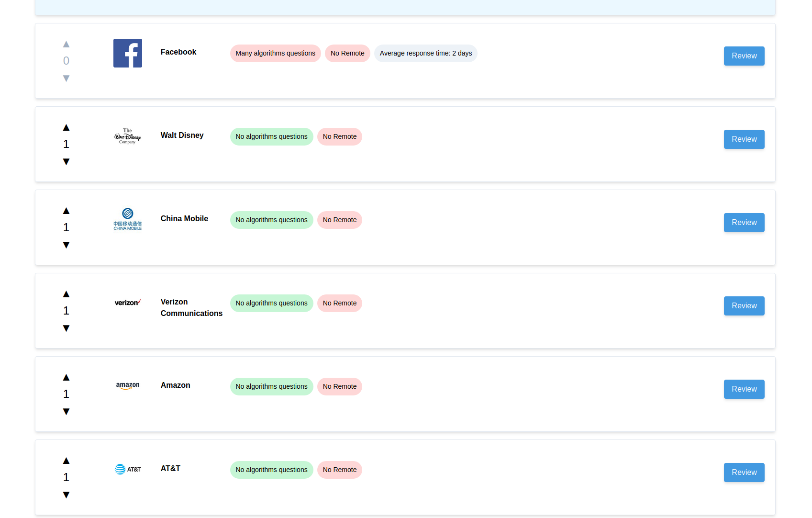
Task: Click the 'Average response time: 2 days' badge
Action: pyautogui.click(x=425, y=53)
